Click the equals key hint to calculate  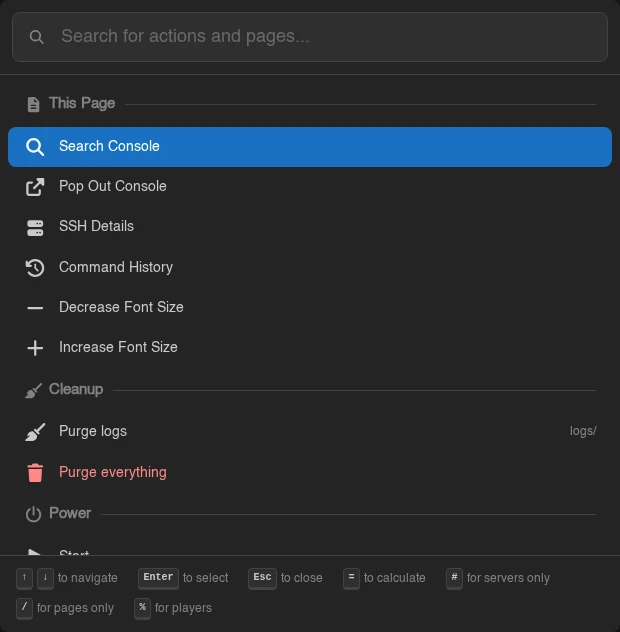[x=351, y=578]
